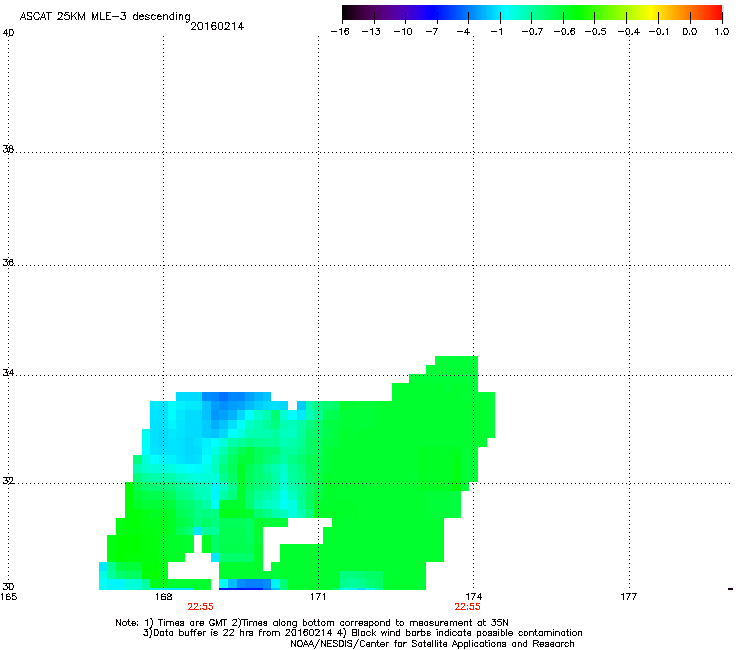
Task: Click the latitude label 38
Action: [x=8, y=149]
